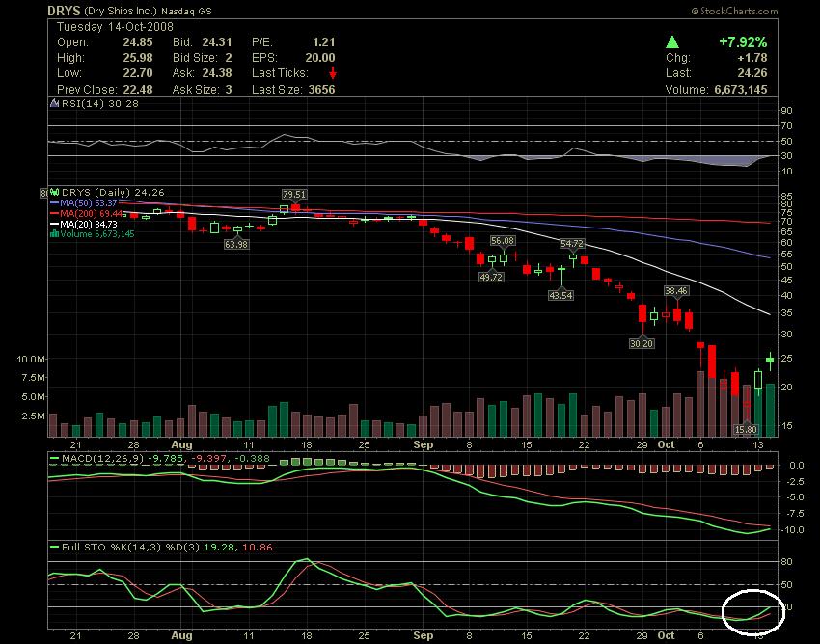Click the green up-triangle change indicator

(x=672, y=42)
